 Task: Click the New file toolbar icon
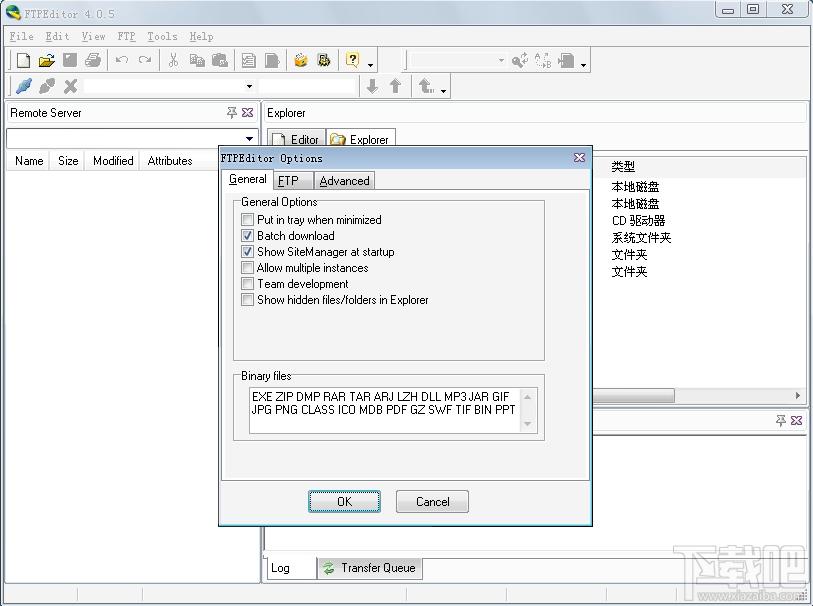click(23, 60)
